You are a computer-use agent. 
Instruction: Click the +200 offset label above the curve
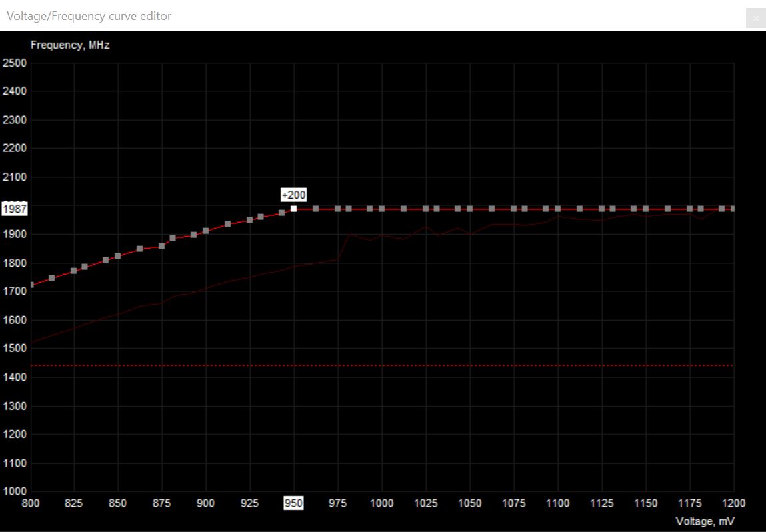point(293,195)
